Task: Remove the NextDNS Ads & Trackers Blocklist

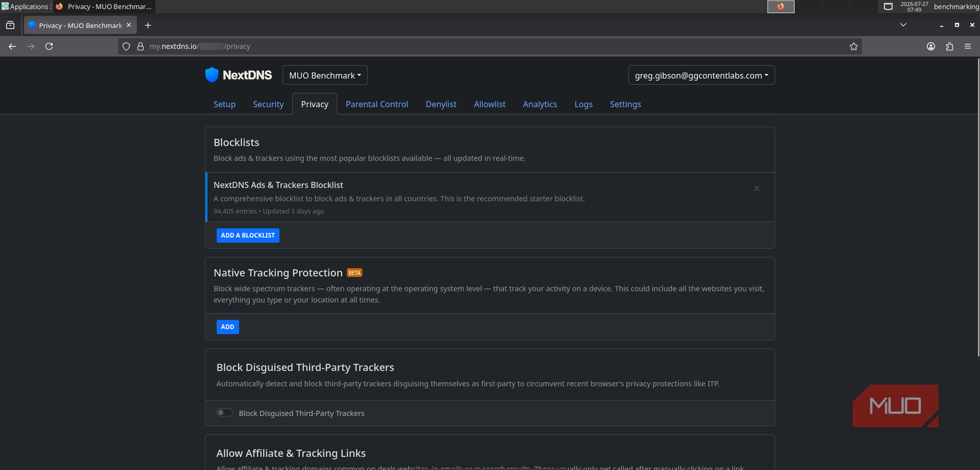Action: pyautogui.click(x=757, y=188)
